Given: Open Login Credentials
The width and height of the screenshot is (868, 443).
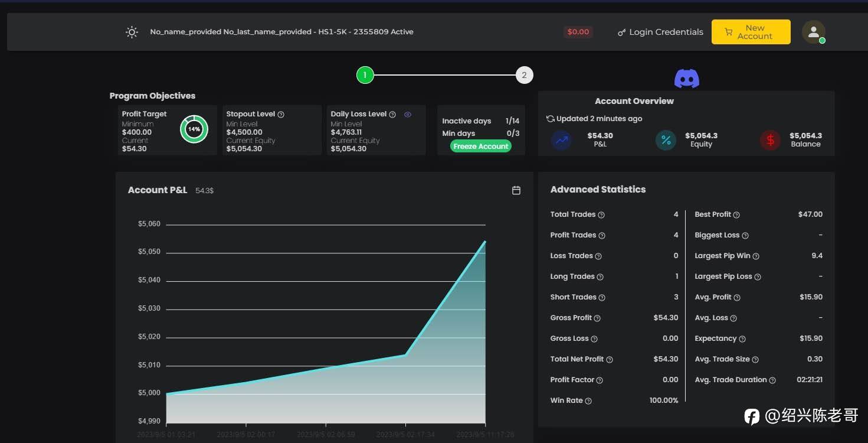Looking at the screenshot, I should click(660, 32).
